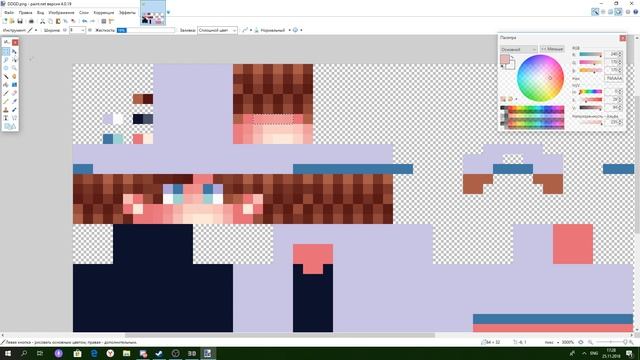
Task: Click the hue H slider
Action: (591, 92)
